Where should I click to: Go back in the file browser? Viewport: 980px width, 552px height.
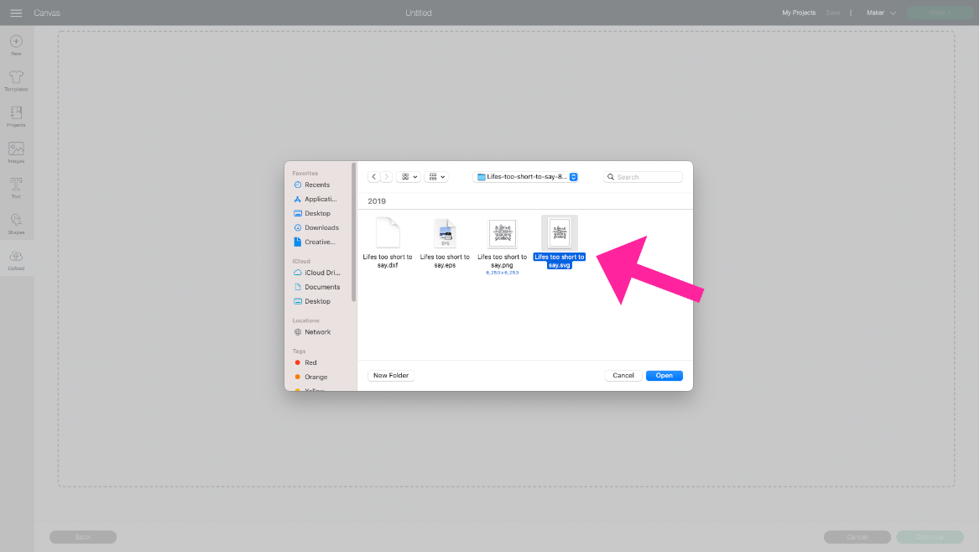pos(373,176)
